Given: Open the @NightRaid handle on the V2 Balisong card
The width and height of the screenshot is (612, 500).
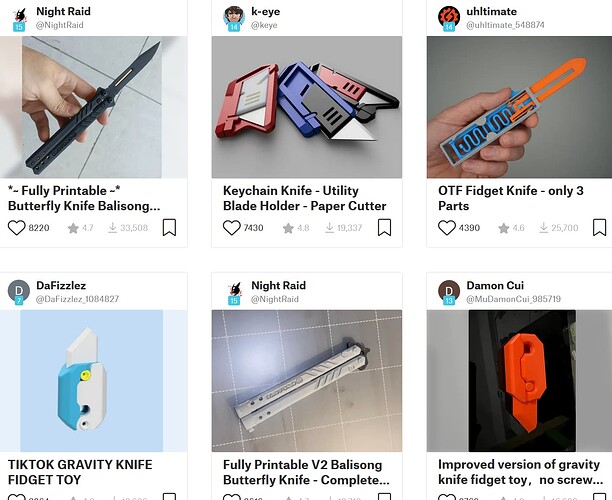Looking at the screenshot, I should (275, 299).
